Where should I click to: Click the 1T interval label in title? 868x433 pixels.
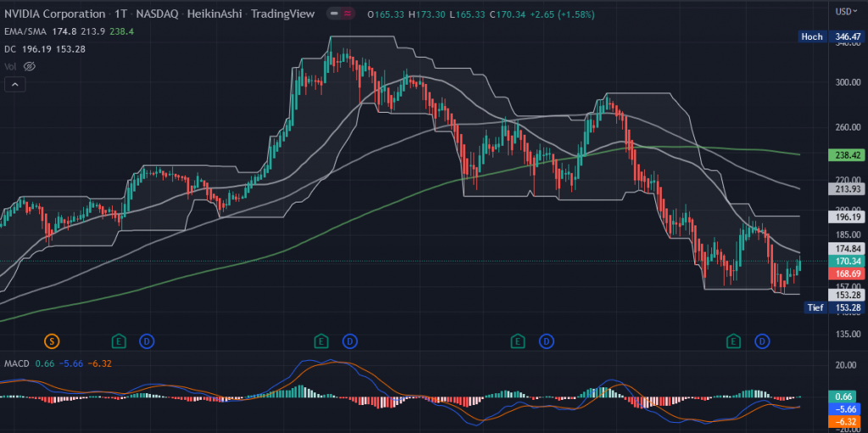click(120, 14)
